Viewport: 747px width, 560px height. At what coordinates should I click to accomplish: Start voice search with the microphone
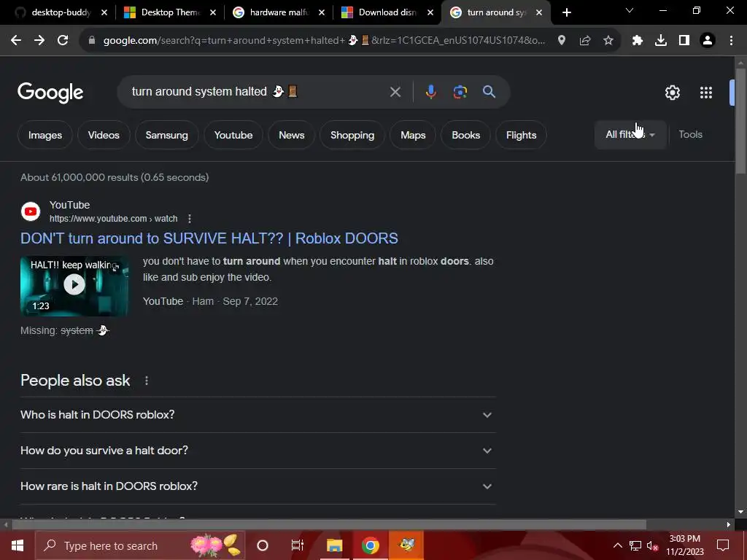click(430, 92)
